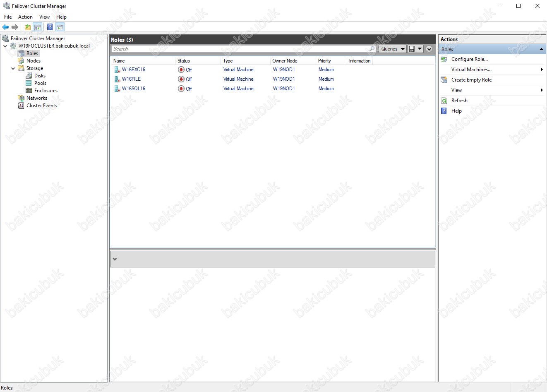
Task: Click the Cluster Events icon in tree
Action: (x=21, y=106)
